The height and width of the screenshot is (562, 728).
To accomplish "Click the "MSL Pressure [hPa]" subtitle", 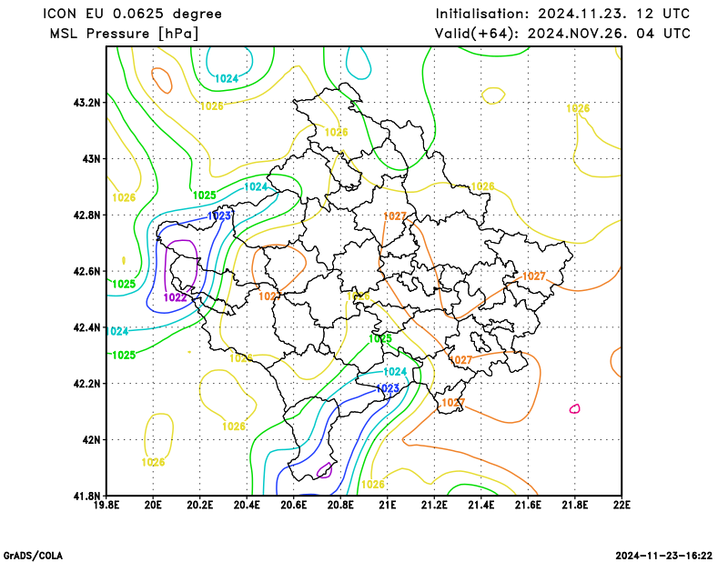I will pyautogui.click(x=125, y=34).
